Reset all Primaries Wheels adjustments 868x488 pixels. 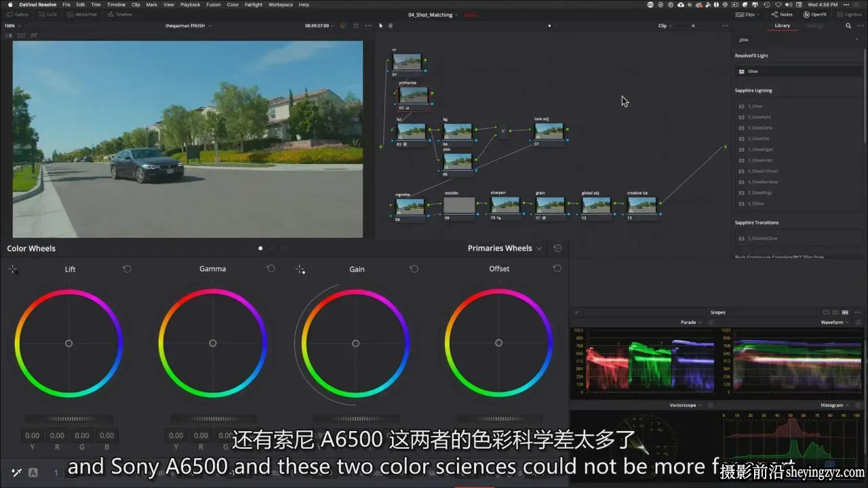[557, 248]
